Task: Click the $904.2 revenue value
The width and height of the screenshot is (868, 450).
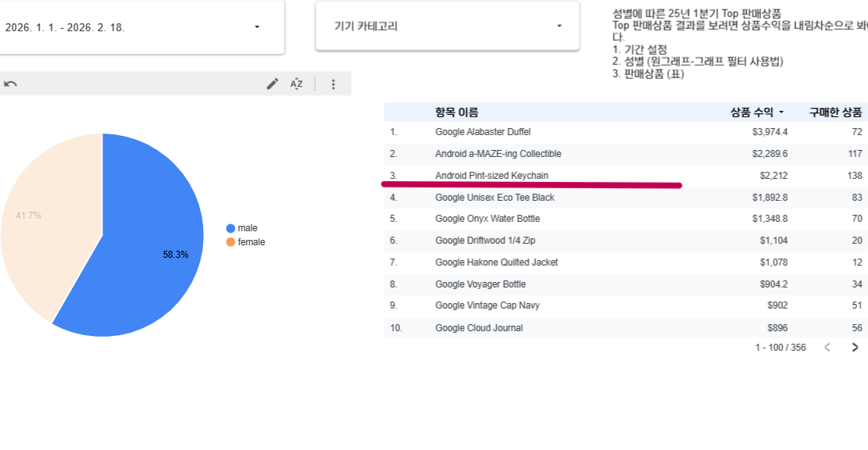Action: point(773,284)
